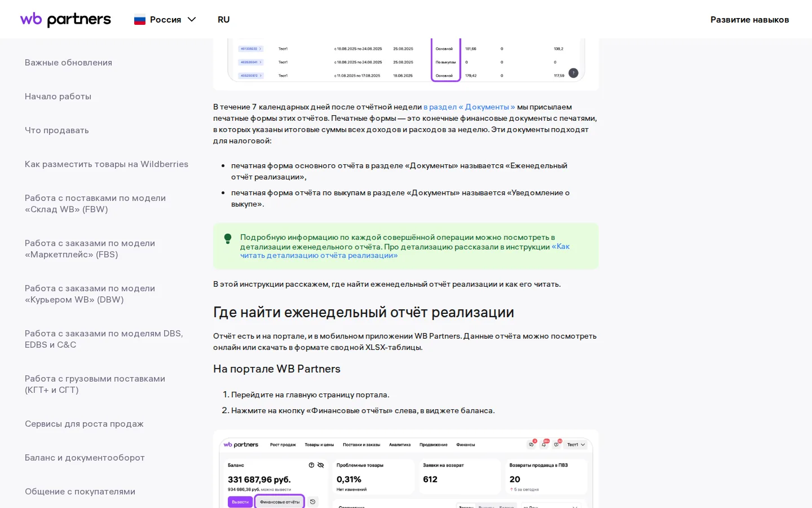812x508 pixels.
Task: Click the help icon beside Баланс in portal image
Action: pos(311,465)
